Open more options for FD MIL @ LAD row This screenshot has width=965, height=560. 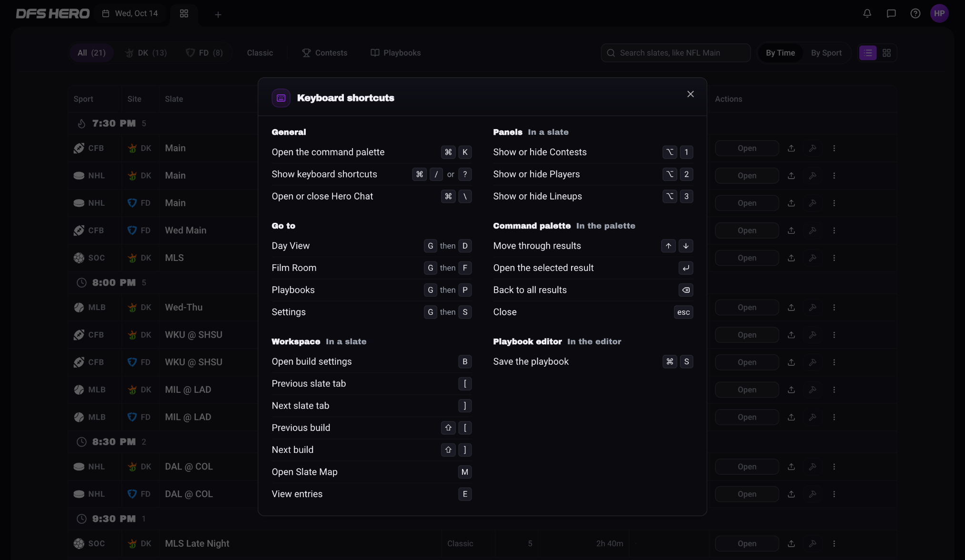point(834,417)
